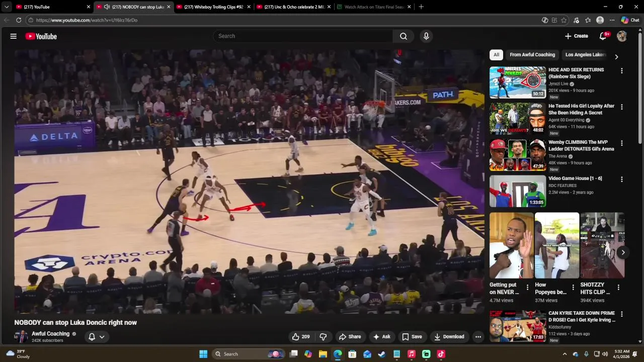Screen dimensions: 644x362
Task: Open the account avatar menu
Action: [x=622, y=36]
